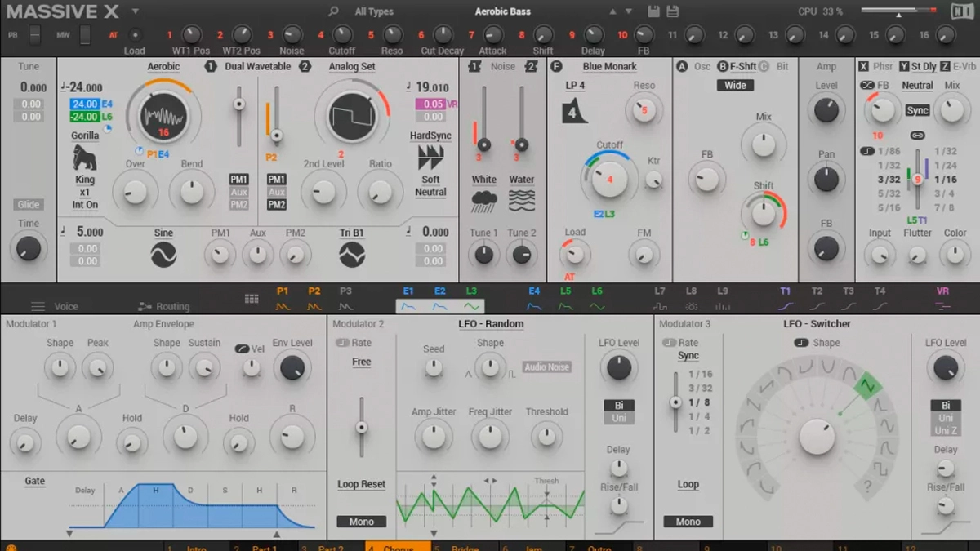
Task: Click the Water noise waves icon
Action: click(522, 201)
